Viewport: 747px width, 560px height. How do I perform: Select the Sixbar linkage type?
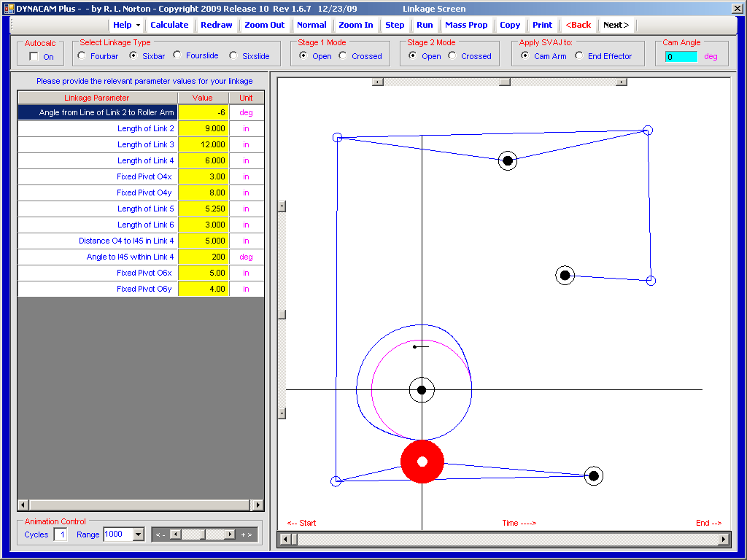click(133, 55)
